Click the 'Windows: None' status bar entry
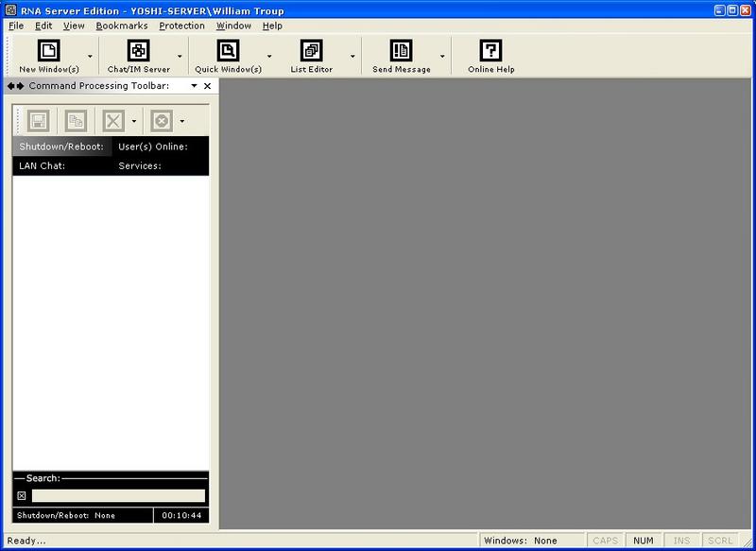The height and width of the screenshot is (551, 756). [x=530, y=541]
